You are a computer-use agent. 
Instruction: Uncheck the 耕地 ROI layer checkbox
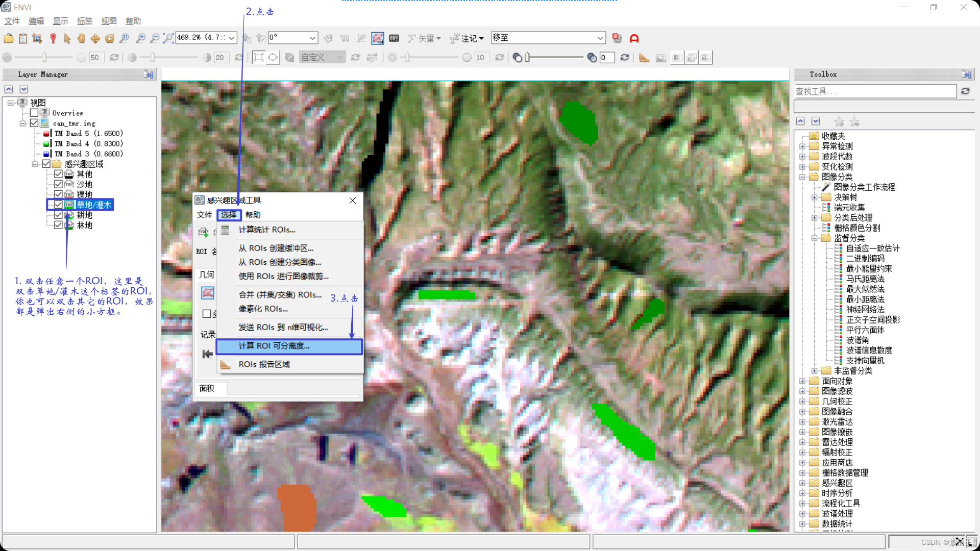tap(58, 215)
